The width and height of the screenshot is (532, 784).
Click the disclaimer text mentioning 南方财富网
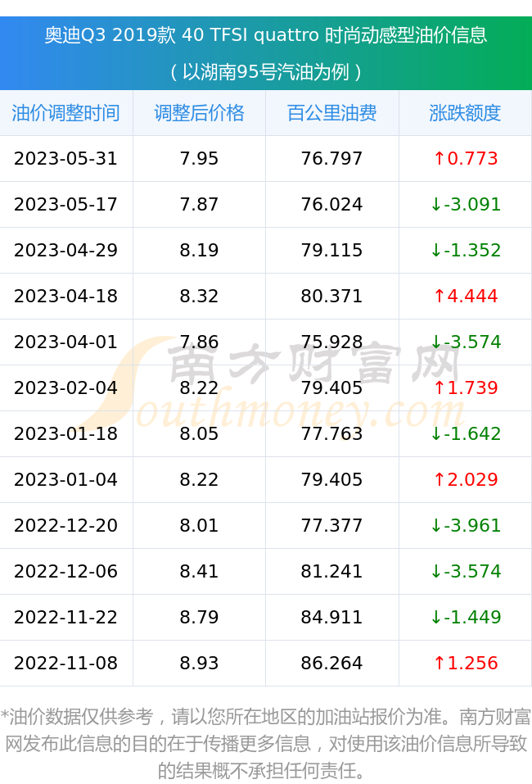[266, 744]
